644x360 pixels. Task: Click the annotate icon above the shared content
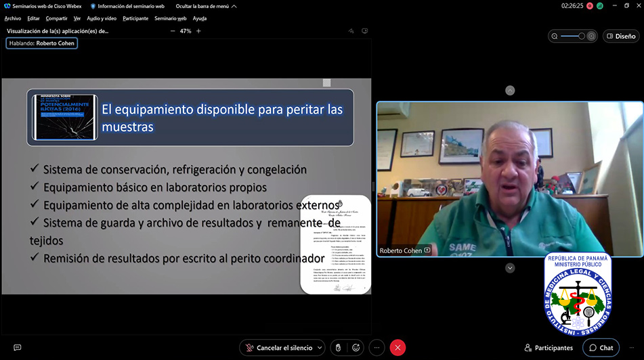tap(351, 31)
